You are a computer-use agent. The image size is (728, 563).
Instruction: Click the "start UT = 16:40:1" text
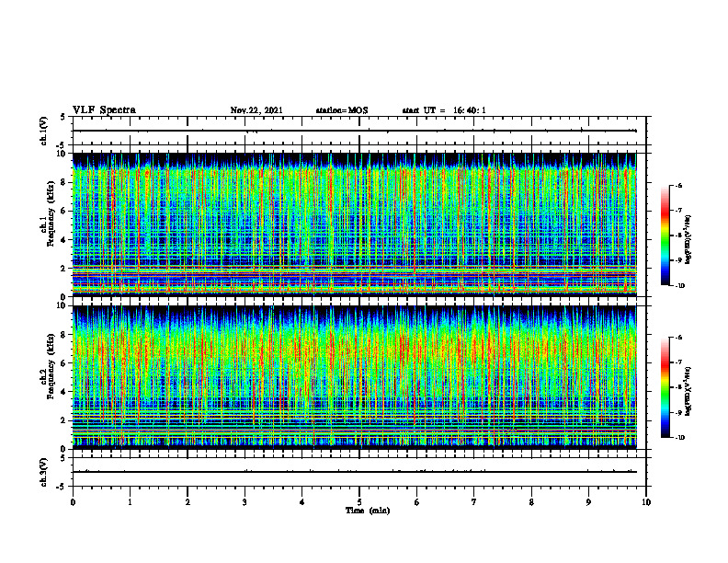pos(444,110)
